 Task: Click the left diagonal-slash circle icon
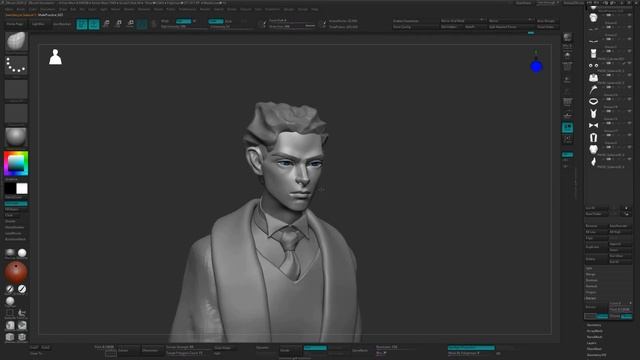(10, 289)
